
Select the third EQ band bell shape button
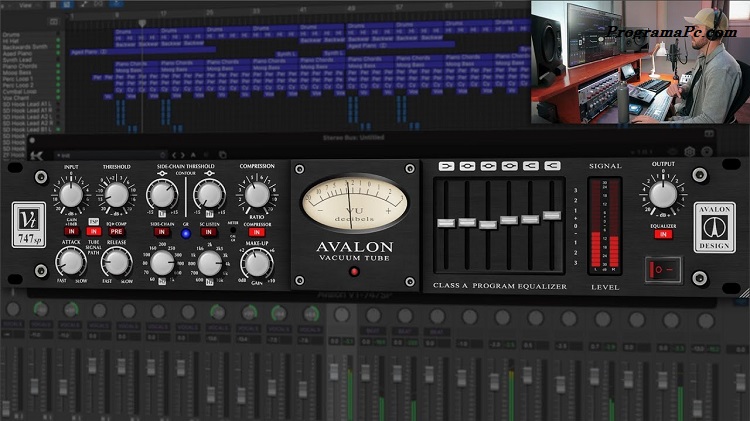[488, 166]
